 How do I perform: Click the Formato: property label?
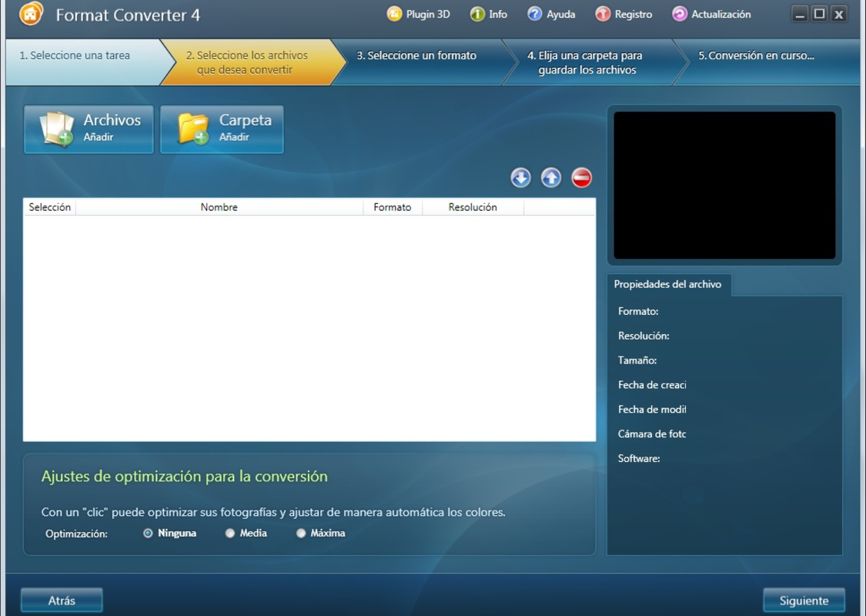pyautogui.click(x=638, y=312)
